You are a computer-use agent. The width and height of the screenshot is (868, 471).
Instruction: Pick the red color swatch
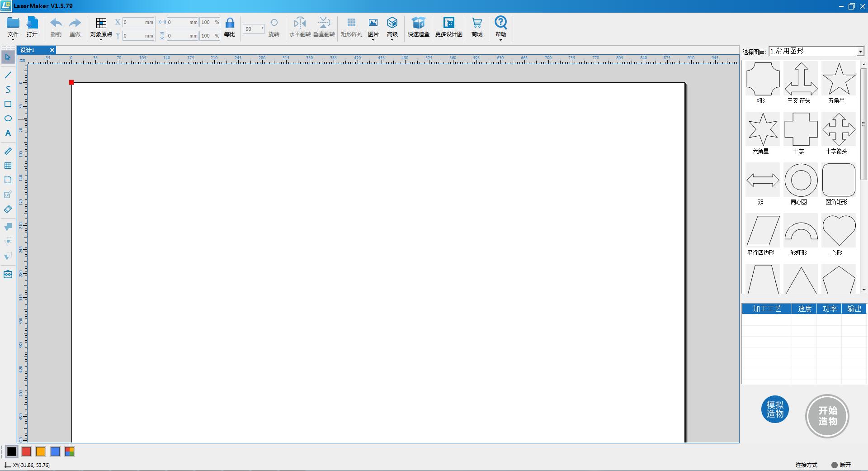point(26,452)
